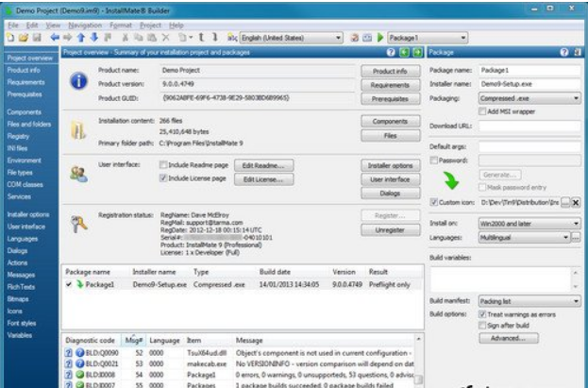
Task: Open the Navigation menu
Action: [x=85, y=25]
